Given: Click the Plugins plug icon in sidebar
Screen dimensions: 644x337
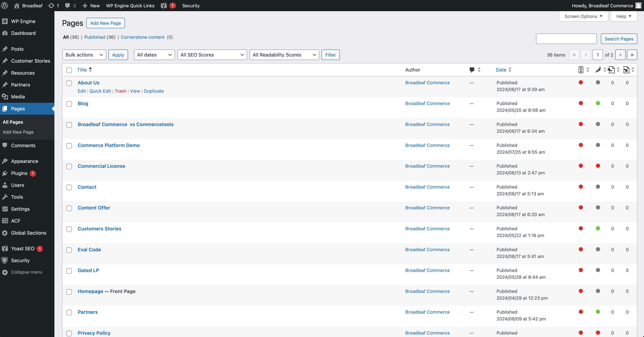Looking at the screenshot, I should click(5, 173).
